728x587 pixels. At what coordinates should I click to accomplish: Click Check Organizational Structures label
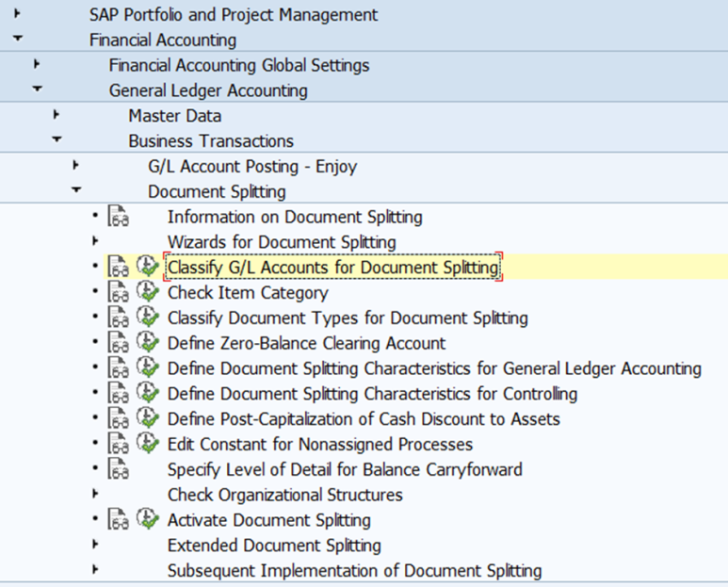click(285, 495)
